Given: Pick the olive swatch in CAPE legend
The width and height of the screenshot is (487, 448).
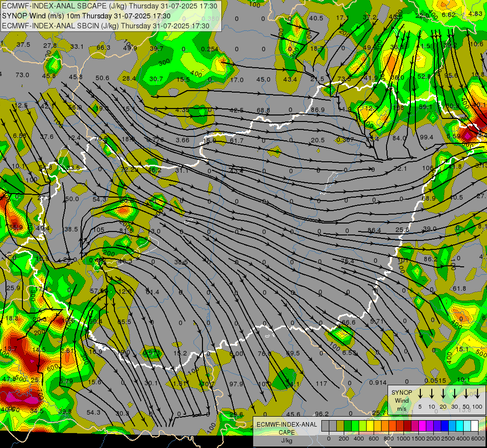Looking at the screenshot, I should coord(340,426).
